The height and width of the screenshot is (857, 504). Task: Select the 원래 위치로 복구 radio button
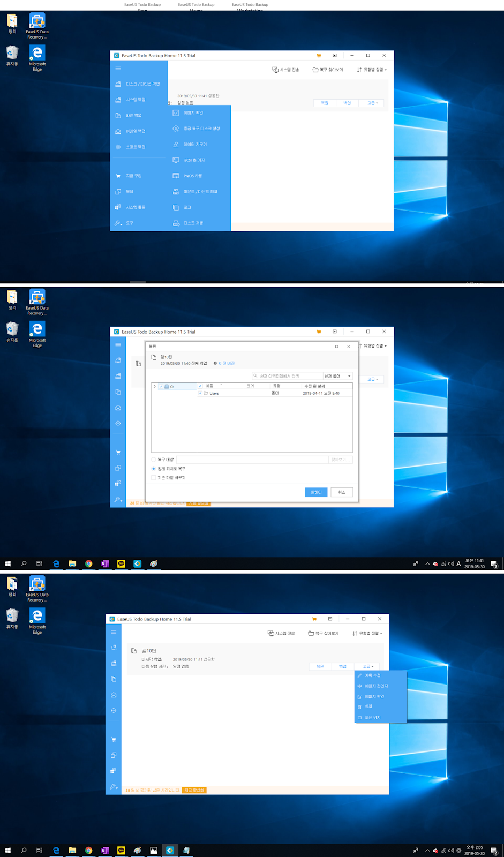pyautogui.click(x=154, y=469)
